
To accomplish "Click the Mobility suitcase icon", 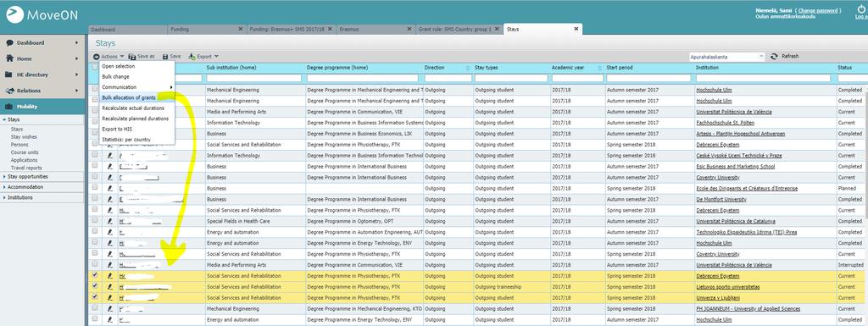I will 9,107.
